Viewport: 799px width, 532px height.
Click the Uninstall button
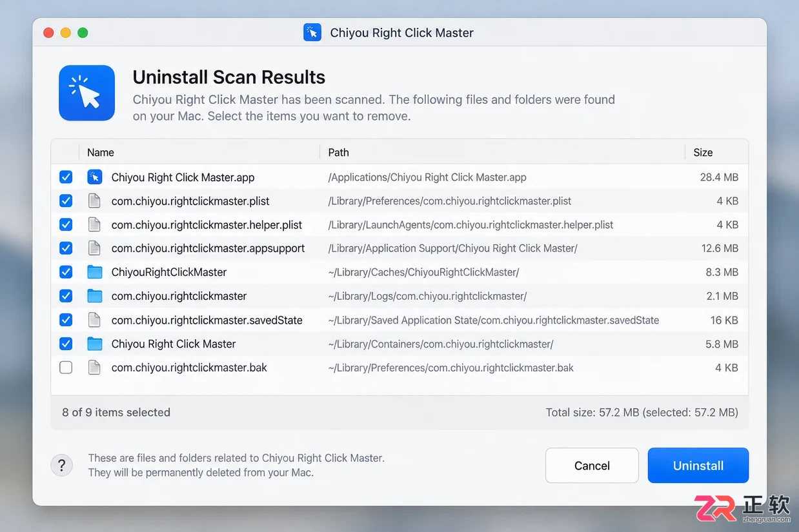point(698,466)
